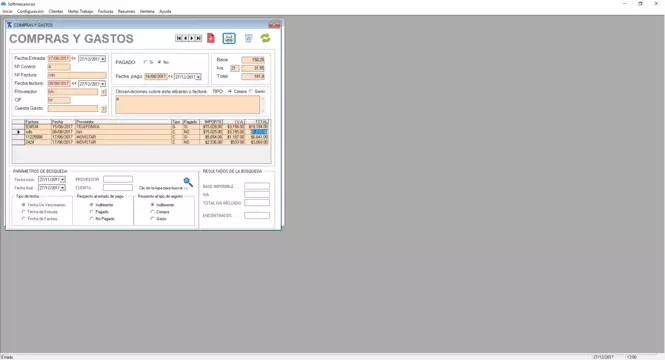This screenshot has width=665, height=360.
Task: Go to the first record in navigator
Action: [179, 38]
